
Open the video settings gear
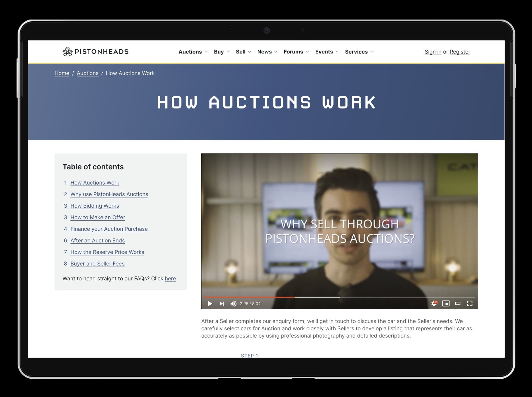click(x=434, y=304)
